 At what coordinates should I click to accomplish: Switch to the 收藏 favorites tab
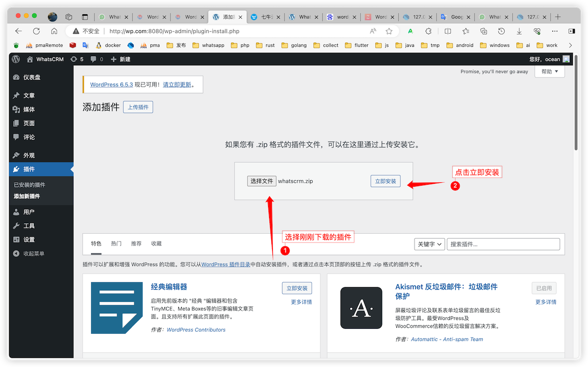pos(156,244)
